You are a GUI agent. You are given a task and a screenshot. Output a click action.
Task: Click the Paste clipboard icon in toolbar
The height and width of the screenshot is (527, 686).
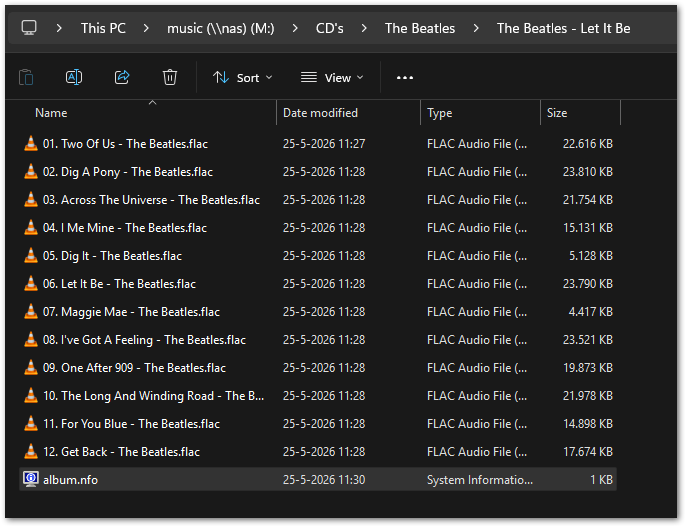[26, 77]
